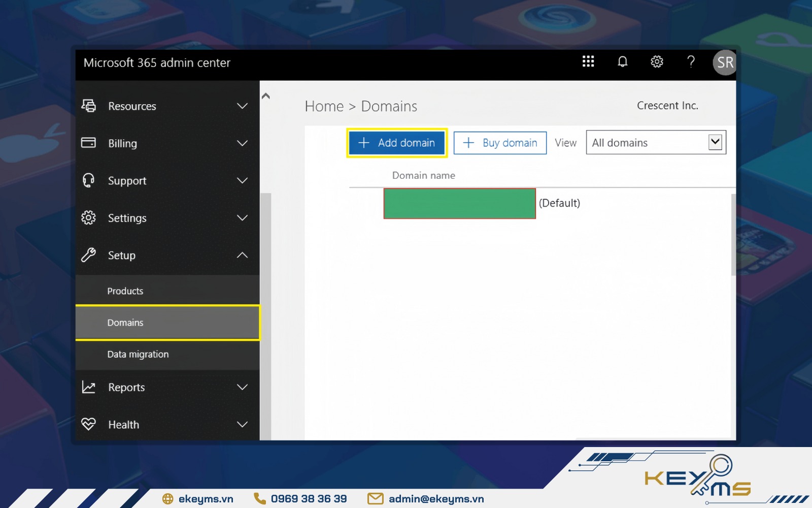
Task: Click the Setup wrench icon
Action: 89,255
